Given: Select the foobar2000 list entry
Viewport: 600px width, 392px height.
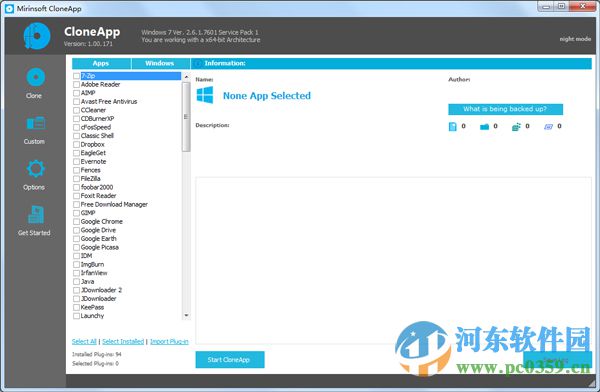Looking at the screenshot, I should click(x=97, y=187).
